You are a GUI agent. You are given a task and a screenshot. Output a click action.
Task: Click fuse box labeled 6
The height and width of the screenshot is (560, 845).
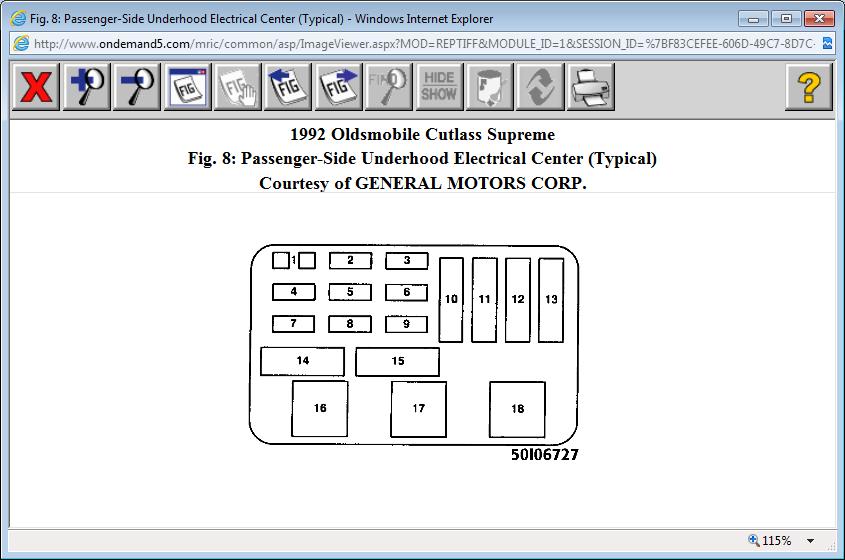tap(407, 292)
